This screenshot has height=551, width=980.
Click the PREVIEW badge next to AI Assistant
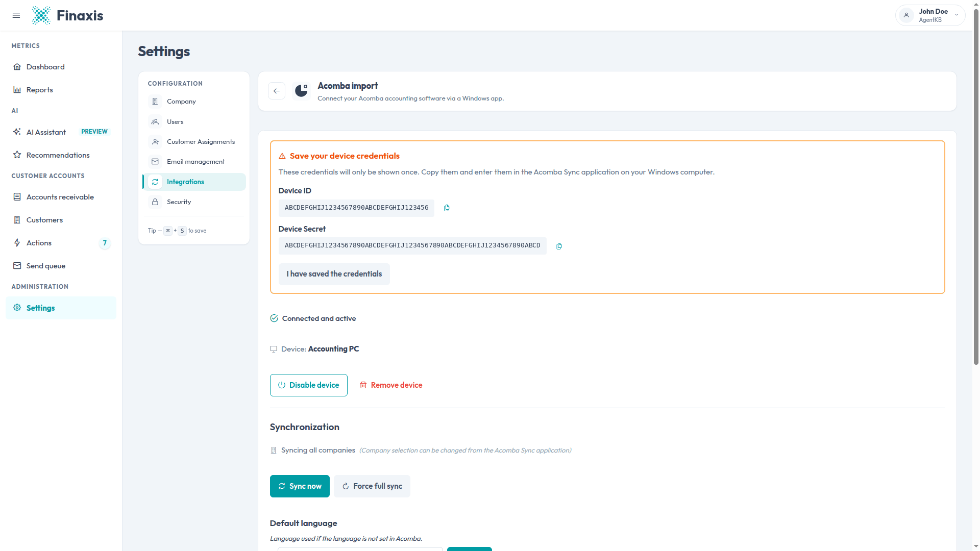(x=94, y=132)
